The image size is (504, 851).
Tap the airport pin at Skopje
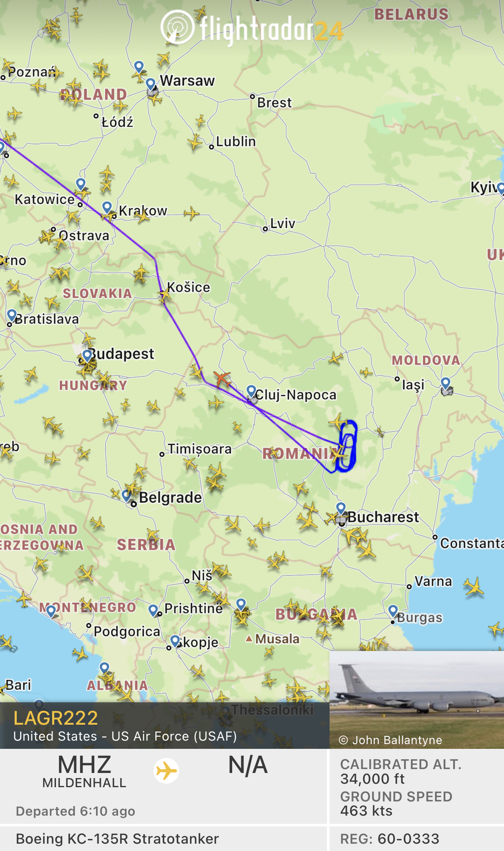tap(175, 641)
